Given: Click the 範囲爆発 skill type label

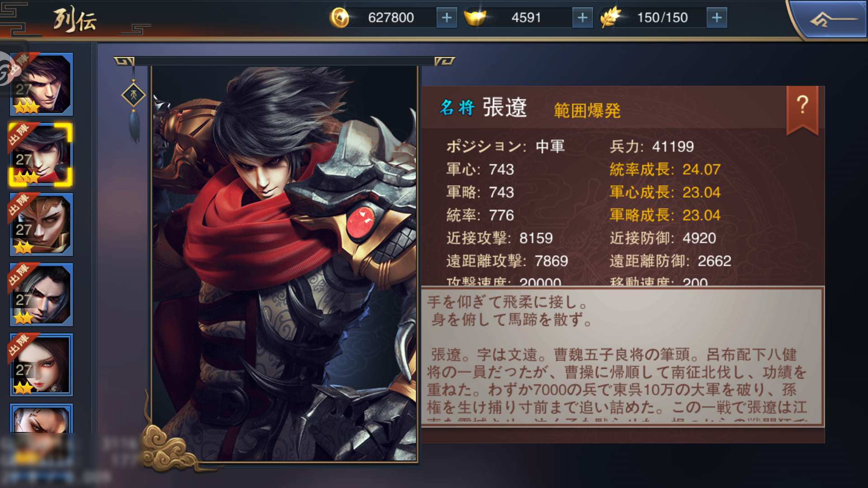Looking at the screenshot, I should coord(587,110).
